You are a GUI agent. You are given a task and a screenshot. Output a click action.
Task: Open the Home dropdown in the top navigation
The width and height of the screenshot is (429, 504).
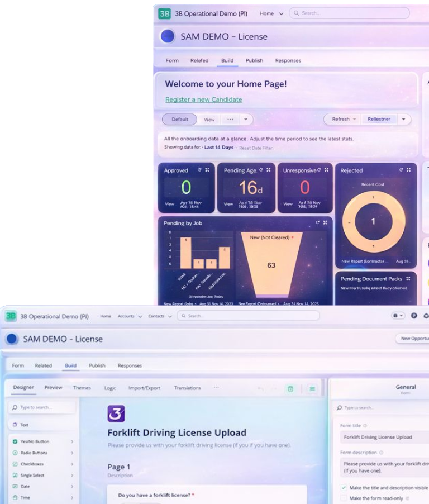coord(281,13)
